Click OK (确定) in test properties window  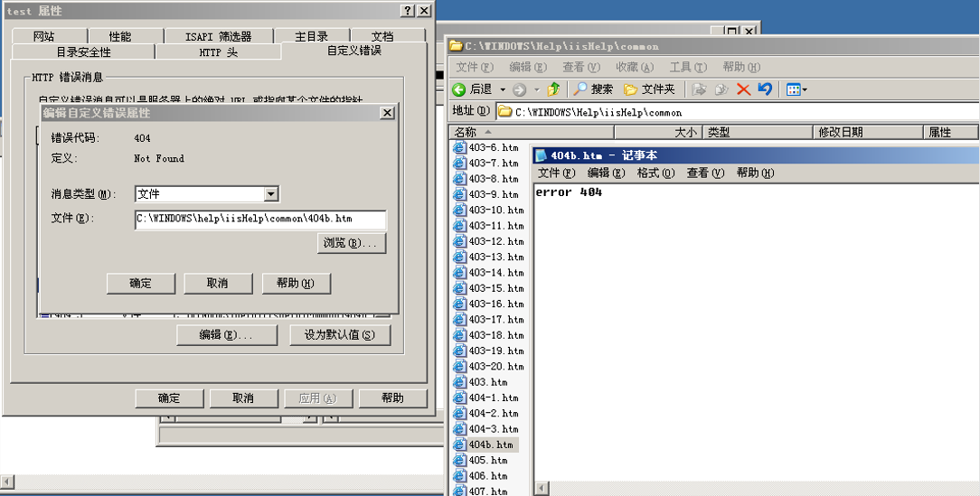[x=169, y=398]
